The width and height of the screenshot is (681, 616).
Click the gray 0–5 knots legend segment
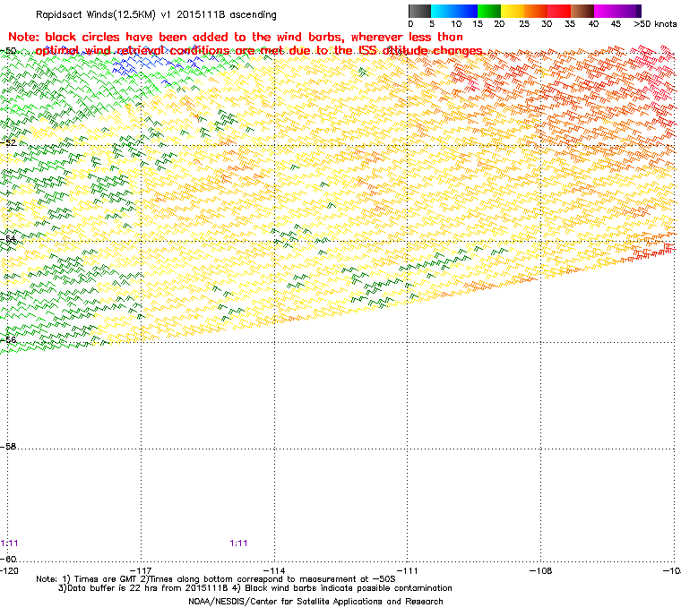pos(419,11)
